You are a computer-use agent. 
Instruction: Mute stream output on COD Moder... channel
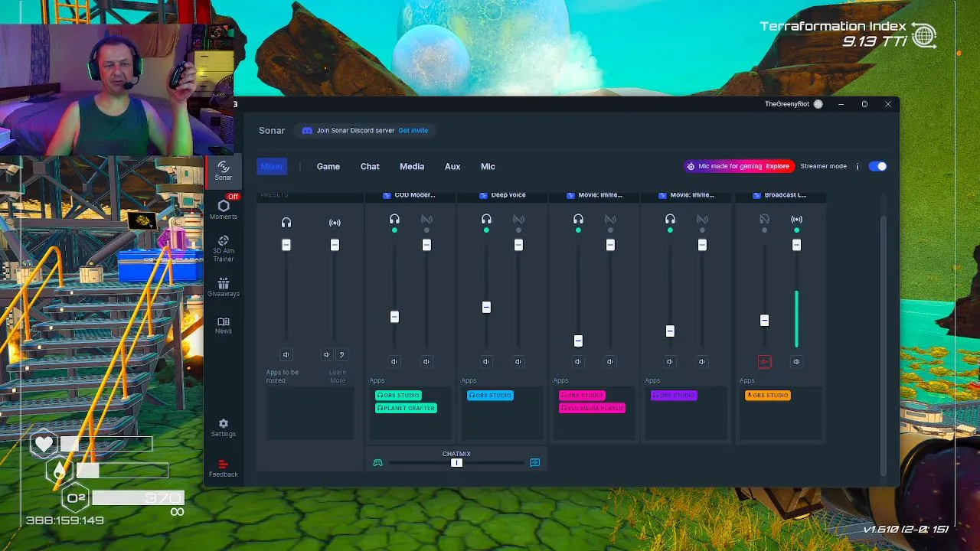point(426,361)
